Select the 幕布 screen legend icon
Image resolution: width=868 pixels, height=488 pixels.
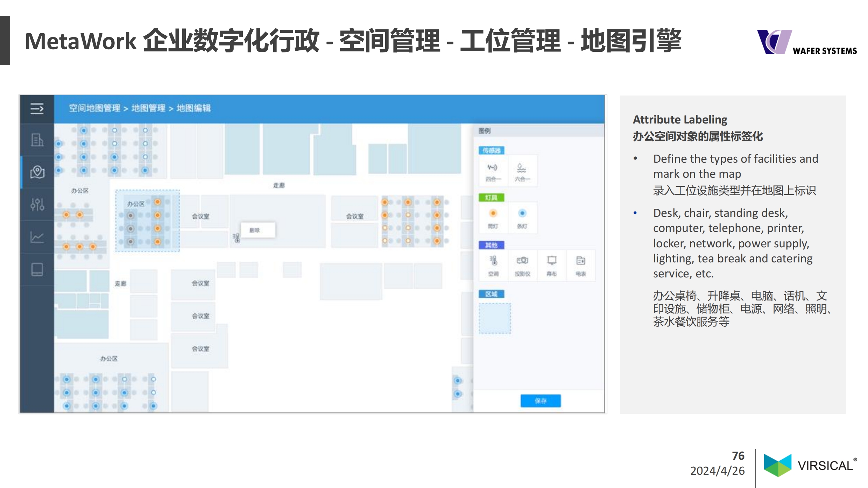552,266
